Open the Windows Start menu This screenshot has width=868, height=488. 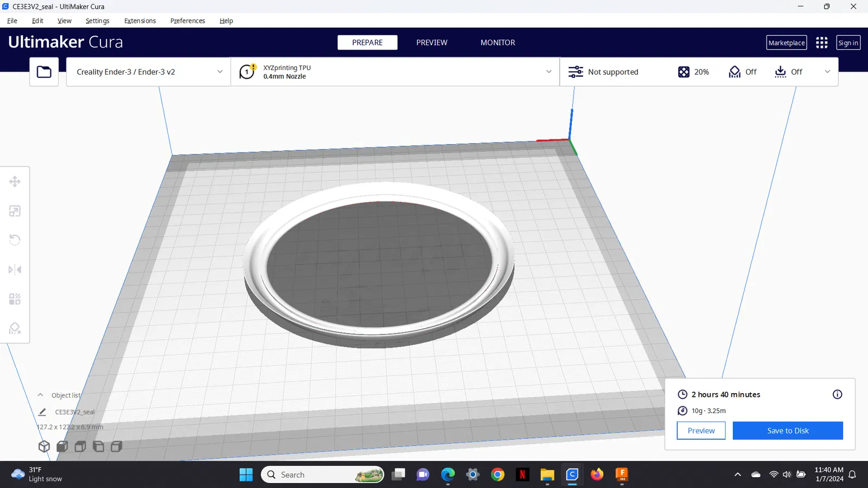click(x=246, y=475)
